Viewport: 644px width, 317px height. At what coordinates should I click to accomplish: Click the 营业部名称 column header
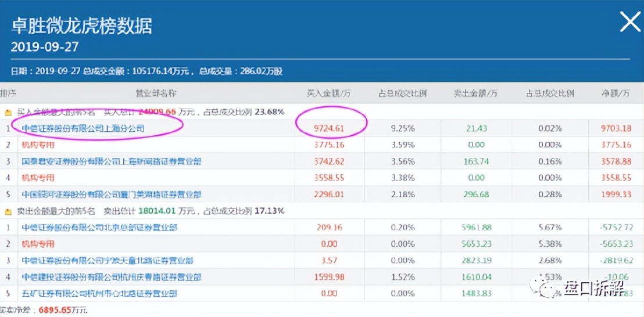pos(156,93)
